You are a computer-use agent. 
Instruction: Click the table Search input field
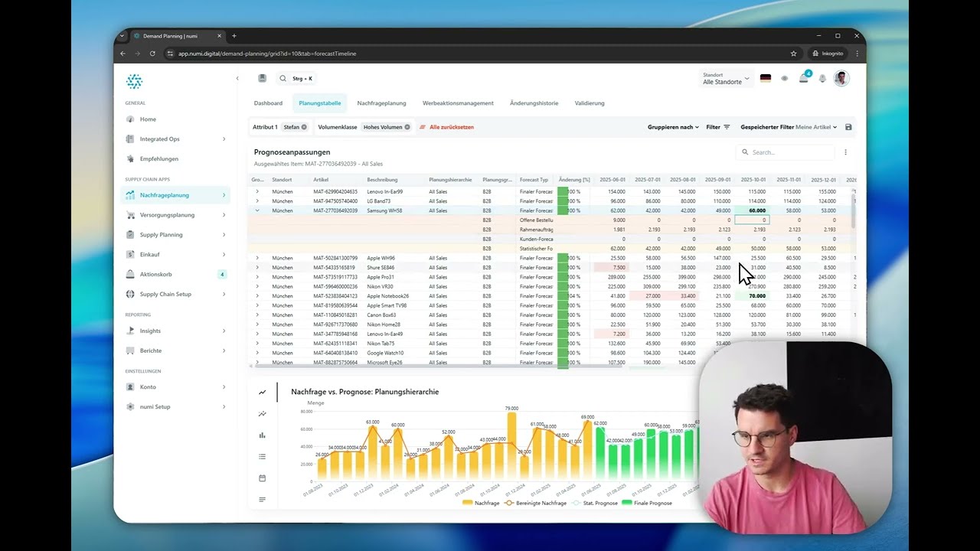click(786, 152)
